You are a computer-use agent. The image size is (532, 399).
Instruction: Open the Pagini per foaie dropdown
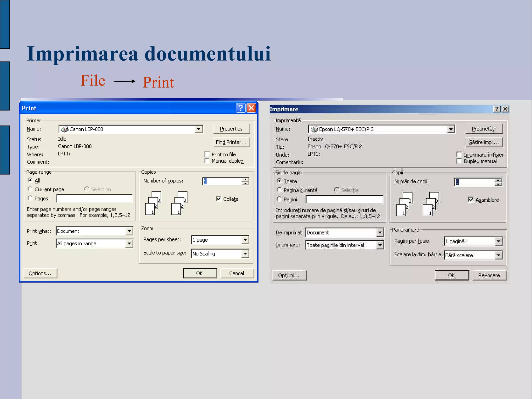pyautogui.click(x=498, y=241)
